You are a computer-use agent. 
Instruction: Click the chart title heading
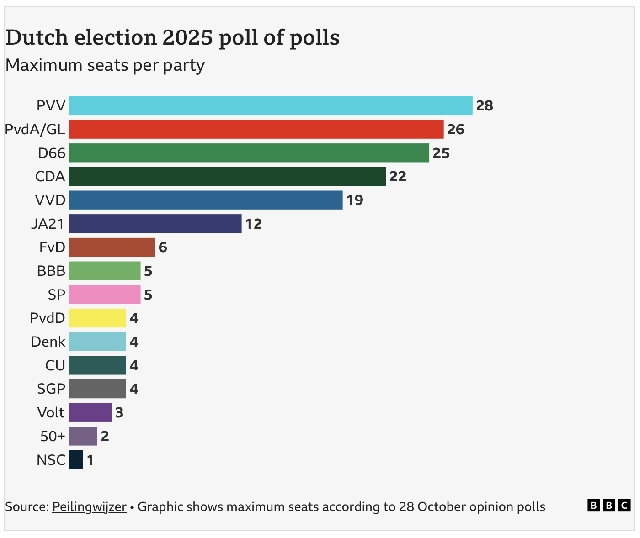[172, 38]
